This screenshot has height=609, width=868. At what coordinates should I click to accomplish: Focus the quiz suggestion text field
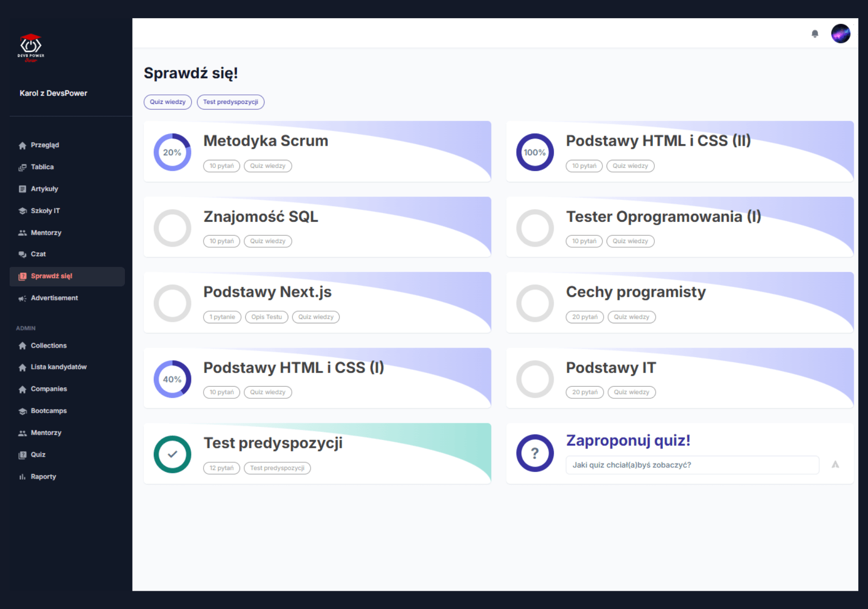coord(692,465)
